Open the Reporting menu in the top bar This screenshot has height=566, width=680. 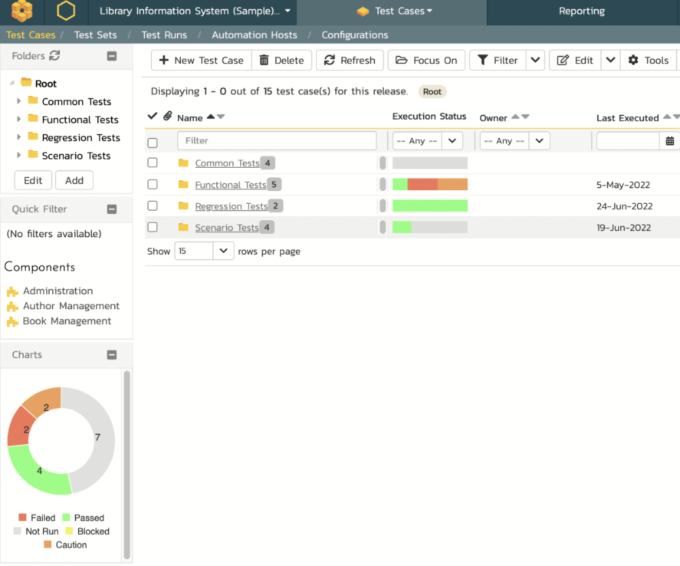coord(581,11)
